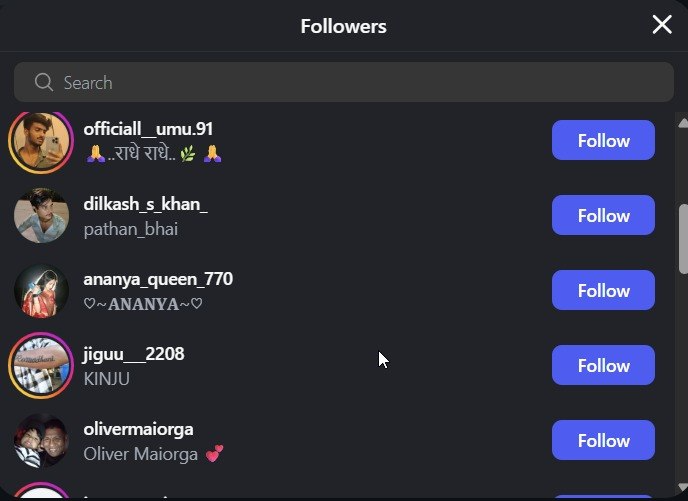Open olivermaiorga profile link
The image size is (688, 501).
pos(138,429)
